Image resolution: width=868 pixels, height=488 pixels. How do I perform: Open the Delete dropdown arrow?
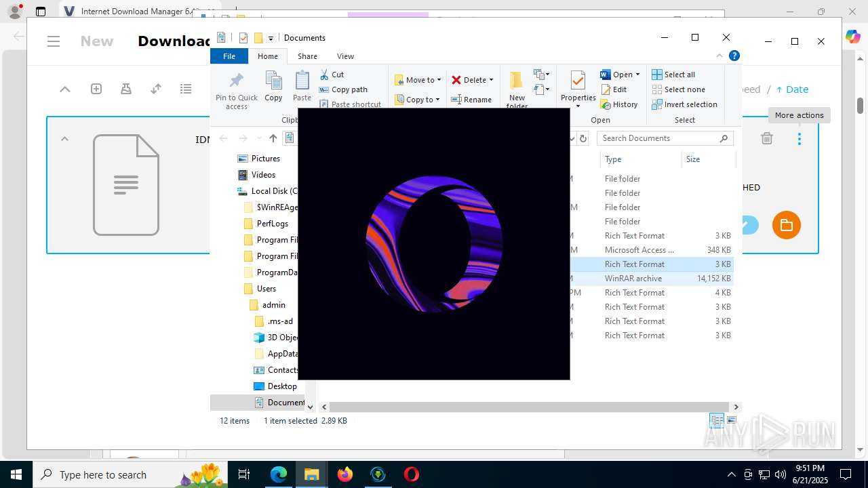pyautogui.click(x=491, y=80)
